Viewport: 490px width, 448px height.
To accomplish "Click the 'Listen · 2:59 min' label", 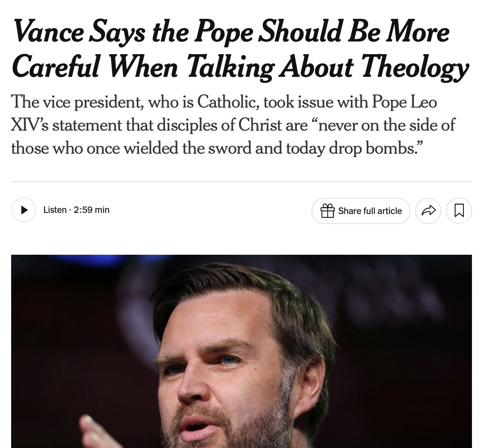I will [x=76, y=210].
